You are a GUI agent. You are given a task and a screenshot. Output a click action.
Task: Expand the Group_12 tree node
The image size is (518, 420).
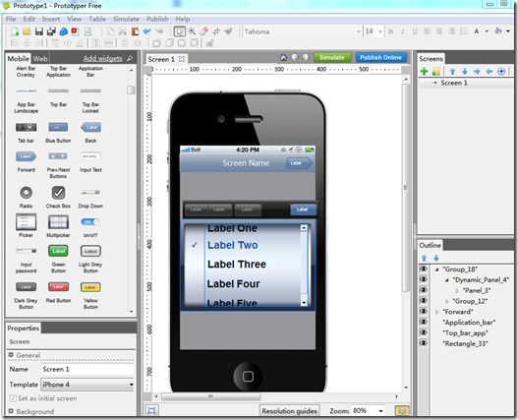point(447,301)
